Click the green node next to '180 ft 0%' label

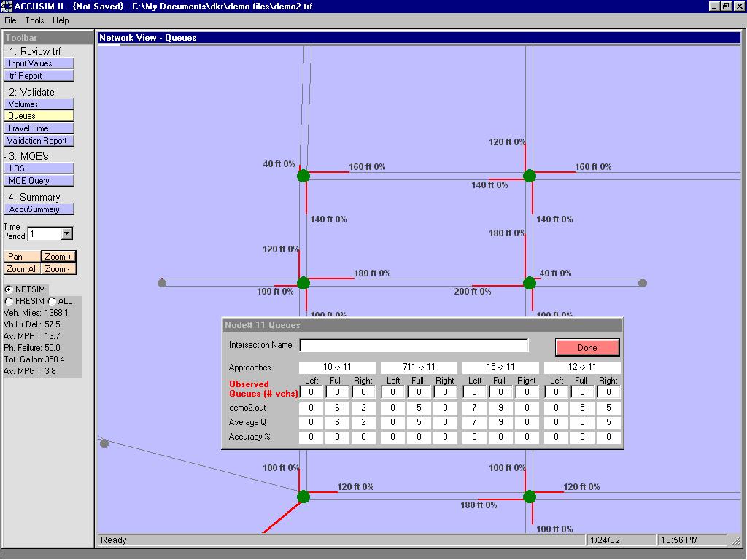(303, 283)
